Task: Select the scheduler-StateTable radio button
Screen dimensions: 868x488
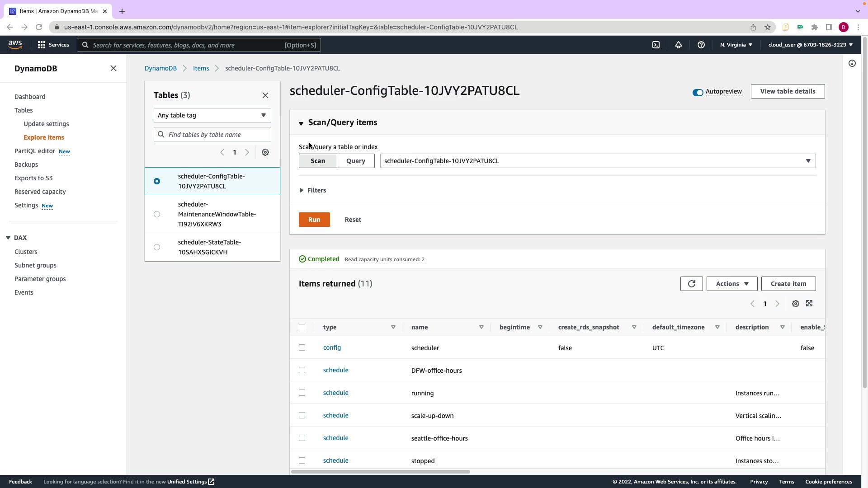Action: pos(157,247)
